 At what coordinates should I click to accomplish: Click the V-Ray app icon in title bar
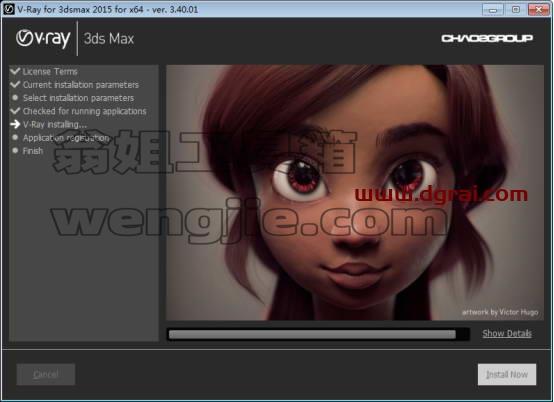(x=8, y=9)
